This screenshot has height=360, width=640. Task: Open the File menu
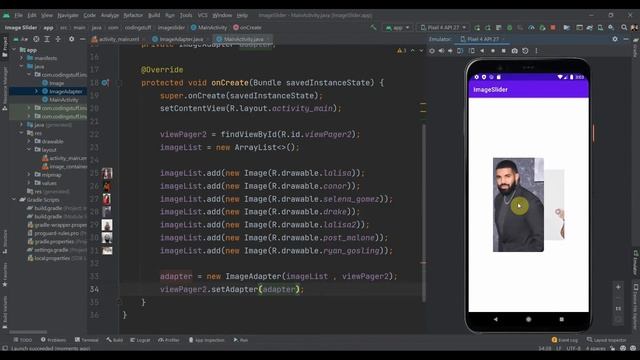tap(19, 15)
